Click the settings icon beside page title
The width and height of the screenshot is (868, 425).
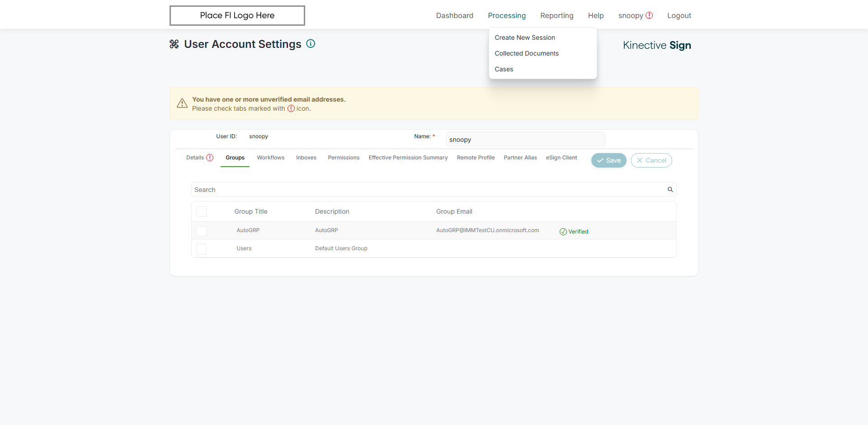point(174,44)
